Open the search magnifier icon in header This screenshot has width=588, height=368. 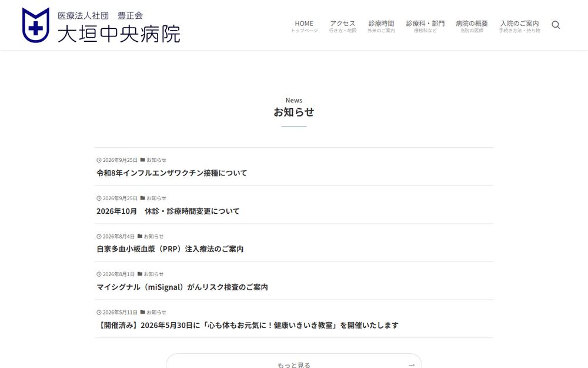[x=556, y=25]
